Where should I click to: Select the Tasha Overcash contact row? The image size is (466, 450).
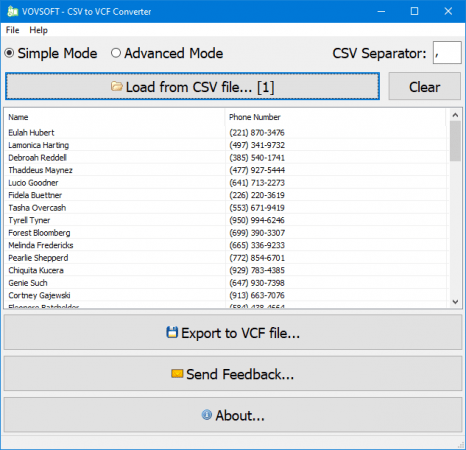coord(226,208)
